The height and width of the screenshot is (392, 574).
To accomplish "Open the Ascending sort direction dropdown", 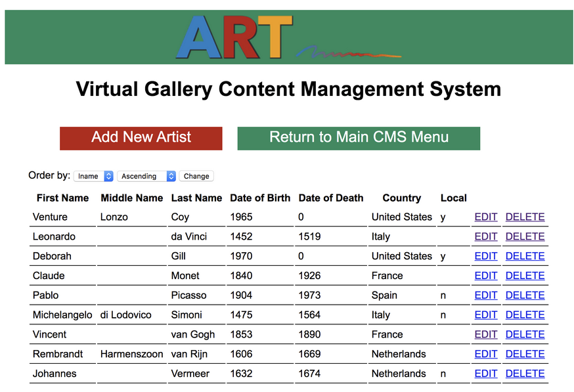I will pyautogui.click(x=146, y=176).
